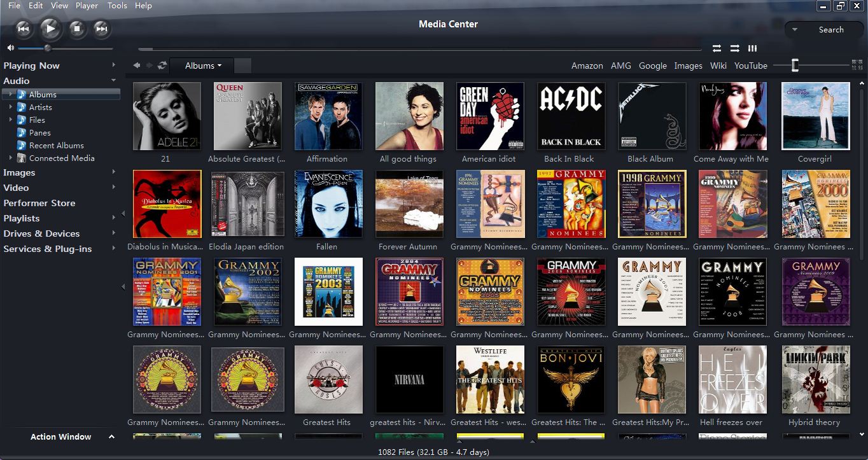Click the playback seek bar
868x460 pixels.
(419, 48)
